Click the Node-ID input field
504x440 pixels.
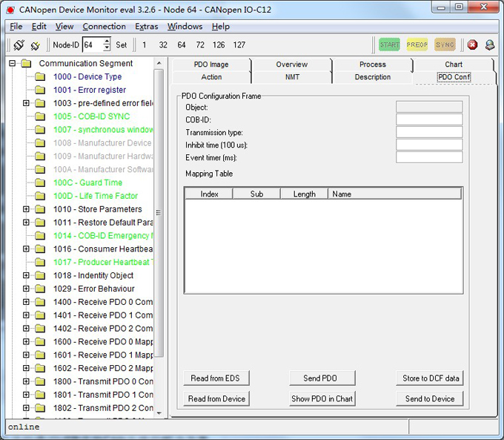pyautogui.click(x=93, y=45)
